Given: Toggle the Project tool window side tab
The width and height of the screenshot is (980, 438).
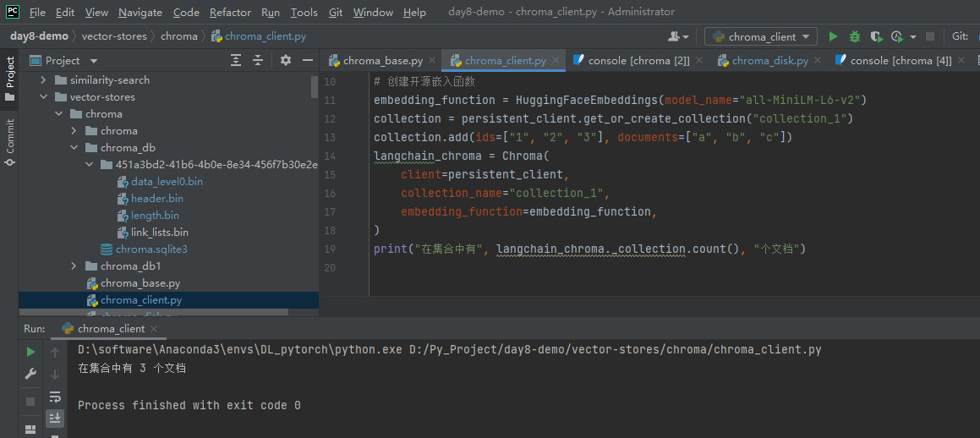Looking at the screenshot, I should tap(9, 79).
